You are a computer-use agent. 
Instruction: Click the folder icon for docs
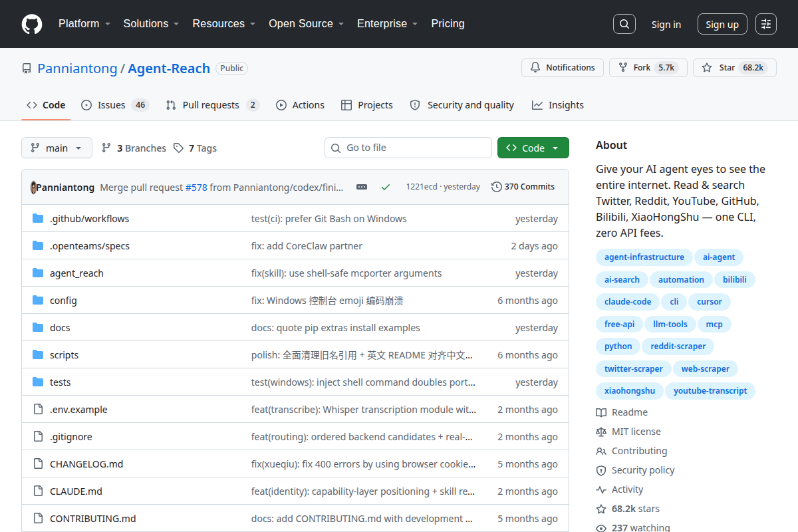[x=38, y=328]
